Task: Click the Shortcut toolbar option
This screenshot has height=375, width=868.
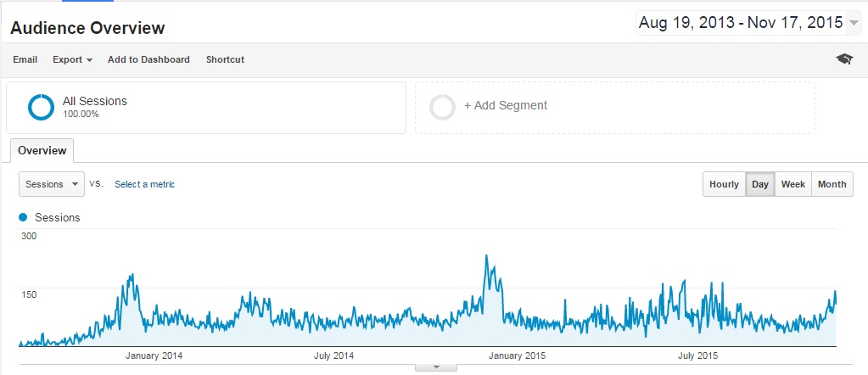Action: pyautogui.click(x=225, y=60)
